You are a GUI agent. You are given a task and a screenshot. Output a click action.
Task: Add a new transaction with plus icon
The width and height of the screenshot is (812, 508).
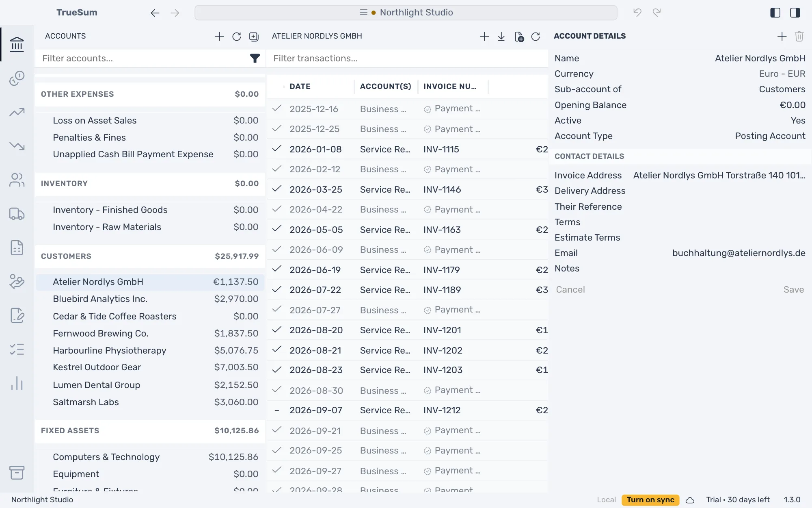484,37
